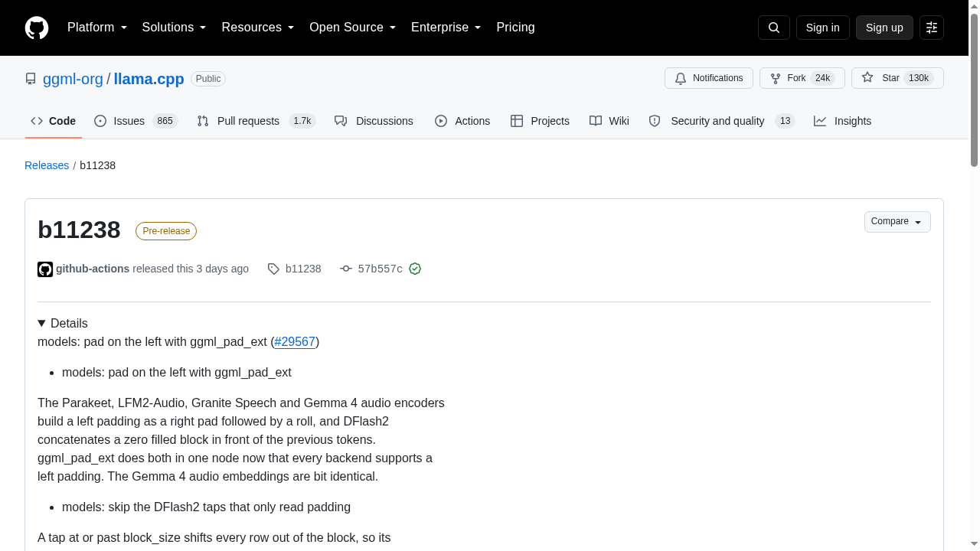Click the tag icon next to b11238
The image size is (980, 551).
[x=273, y=269]
